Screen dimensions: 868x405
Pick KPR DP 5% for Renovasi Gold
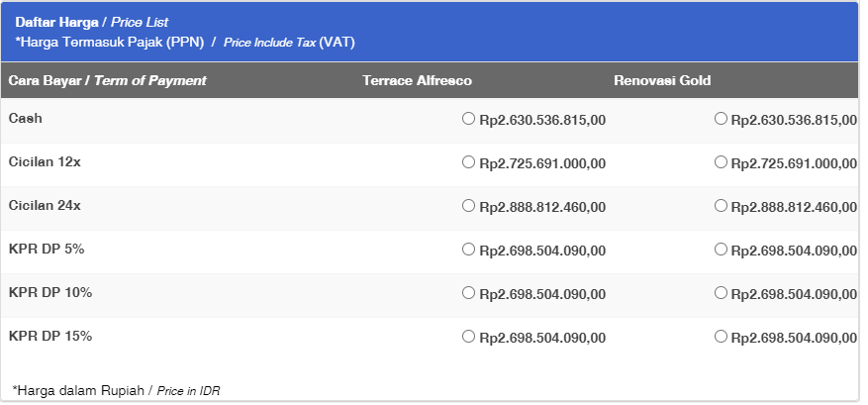click(721, 250)
